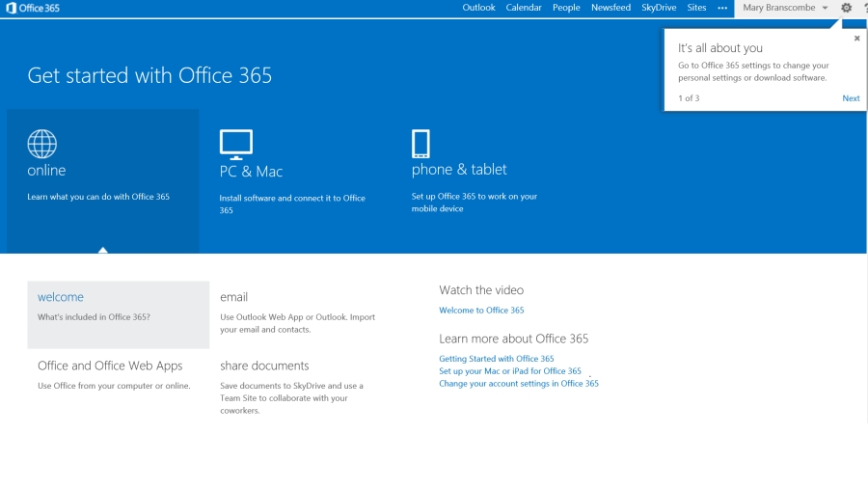Open Newsfeed from the top bar
868x488 pixels.
tap(610, 8)
